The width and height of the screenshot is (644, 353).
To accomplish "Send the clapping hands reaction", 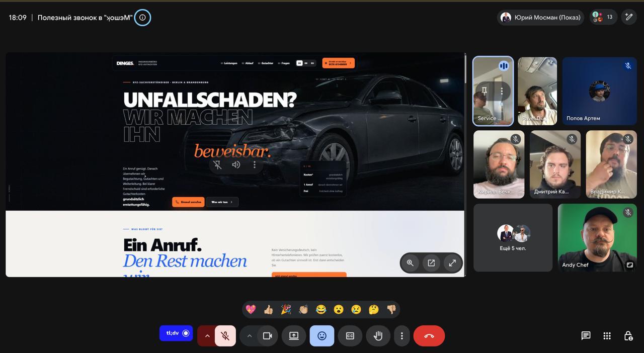I will [303, 309].
